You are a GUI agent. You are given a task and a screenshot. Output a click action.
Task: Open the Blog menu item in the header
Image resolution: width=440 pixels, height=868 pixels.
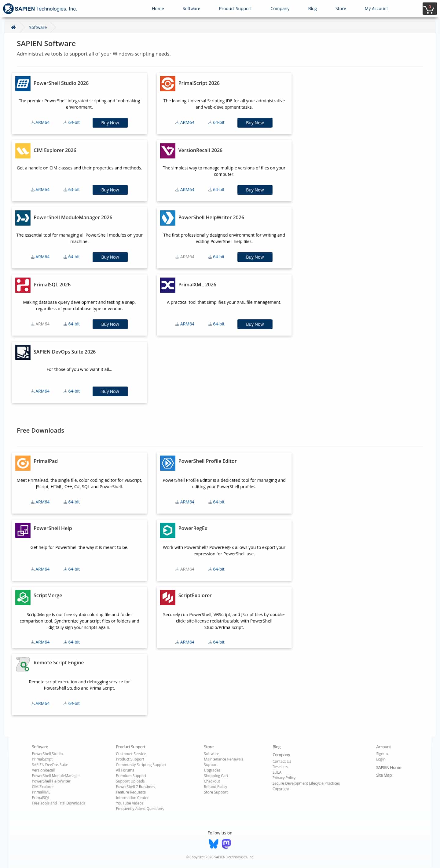click(x=312, y=9)
